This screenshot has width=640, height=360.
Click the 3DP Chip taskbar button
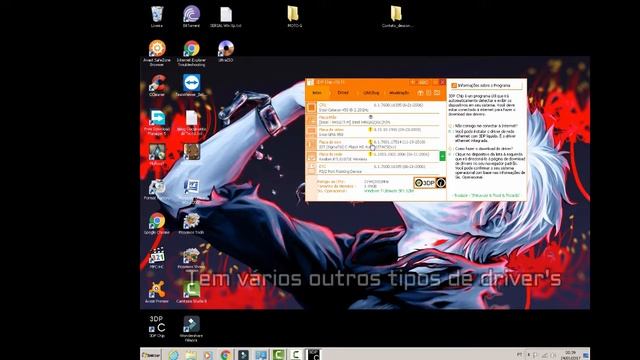313,354
